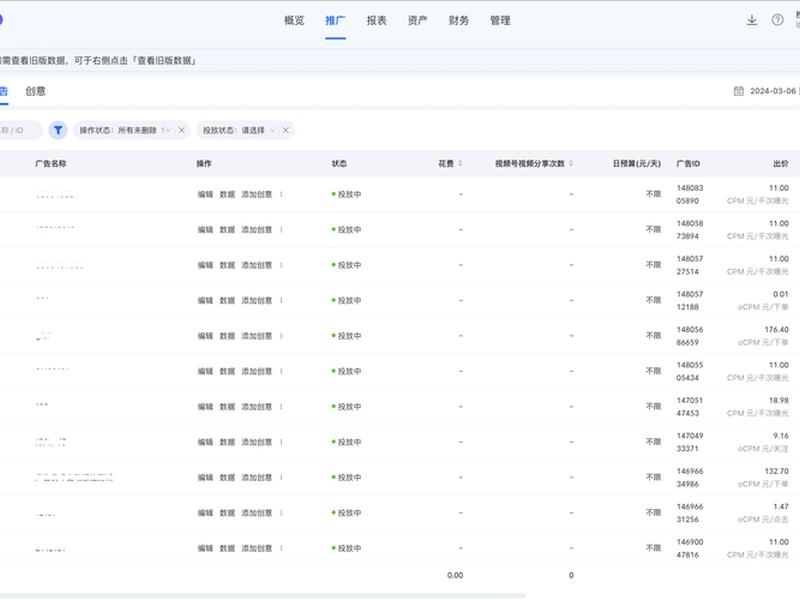Image resolution: width=800 pixels, height=600 pixels.
Task: Open more actions for ad 146900 47816
Action: [281, 548]
